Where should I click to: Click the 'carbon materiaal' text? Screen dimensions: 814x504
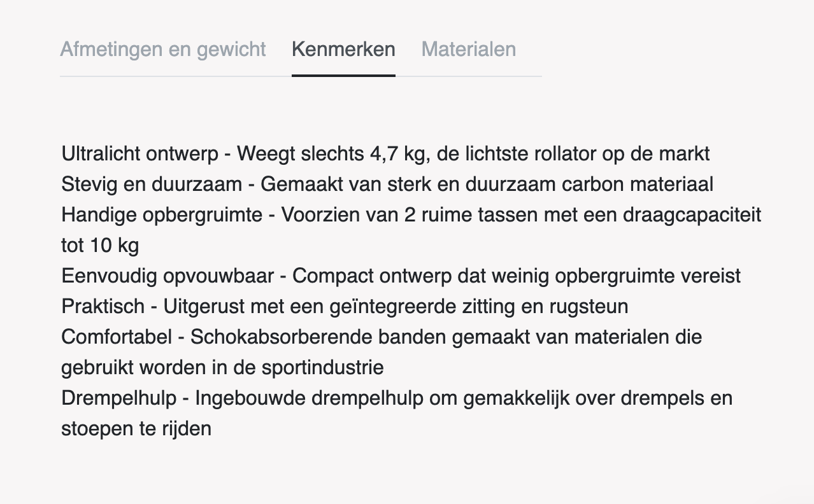coord(638,184)
